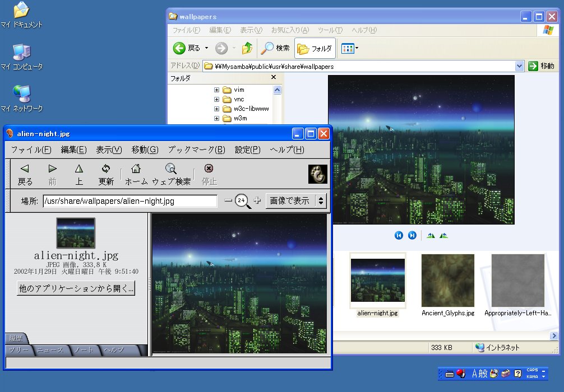Viewport: 564px width, 392px height.
Task: Toggle CAPS on the language bar
Action: [533, 370]
